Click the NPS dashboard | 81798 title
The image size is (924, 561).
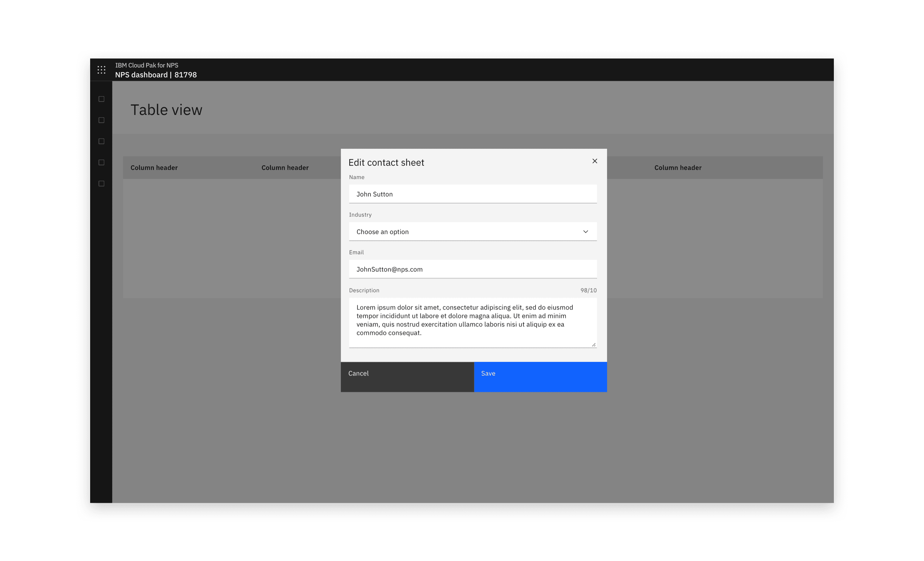click(156, 75)
